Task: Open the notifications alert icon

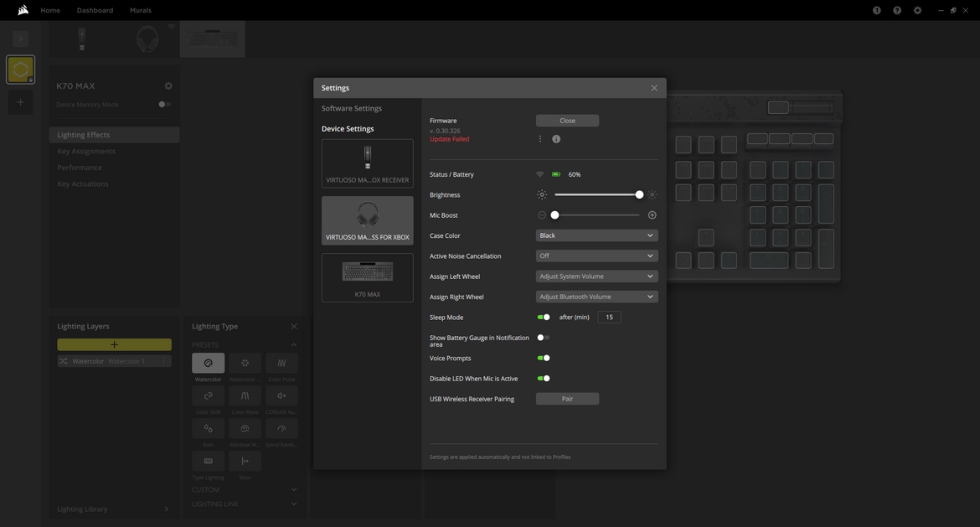Action: tap(877, 10)
